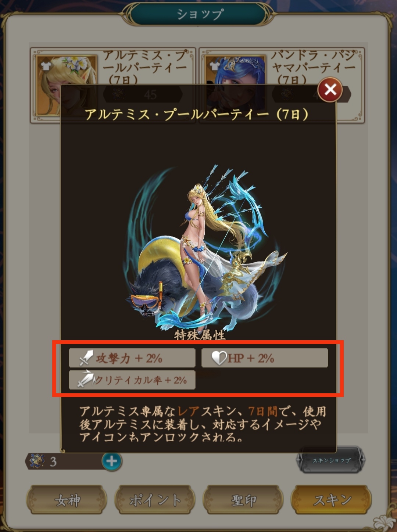This screenshot has height=532, width=397.
Task: Click the heart icon beside HP +2%
Action: (x=219, y=358)
